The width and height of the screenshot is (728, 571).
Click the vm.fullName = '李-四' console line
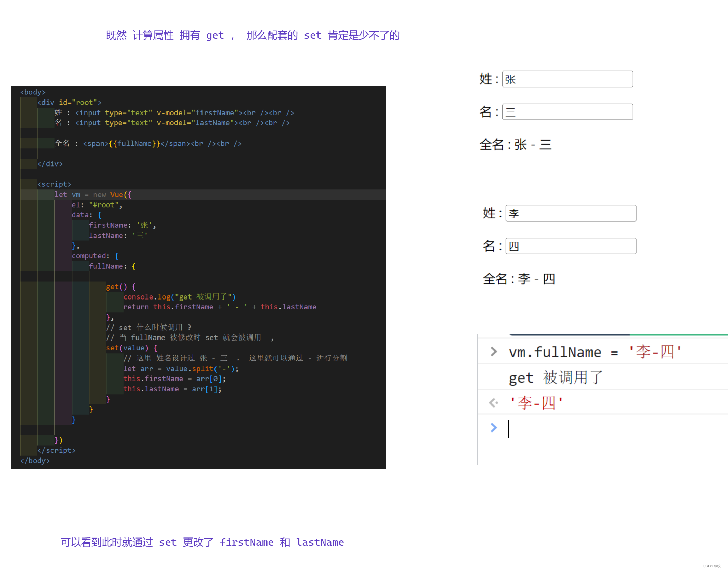[x=595, y=352]
